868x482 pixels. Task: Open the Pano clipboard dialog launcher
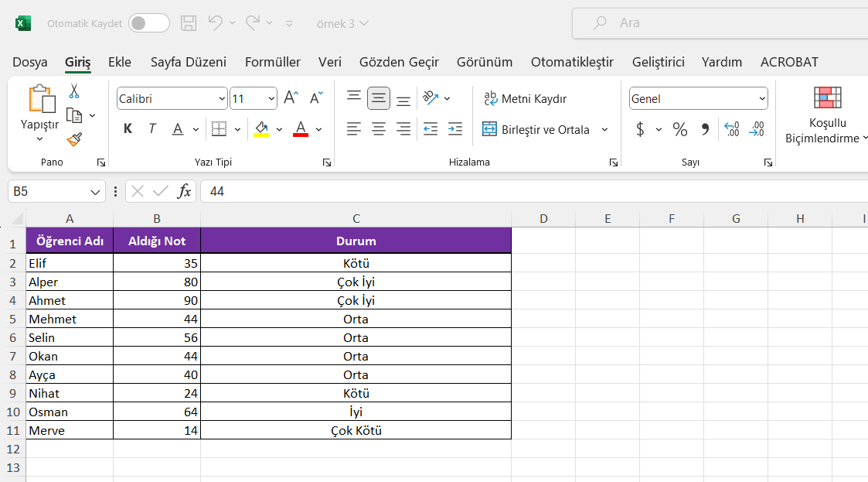pos(100,162)
